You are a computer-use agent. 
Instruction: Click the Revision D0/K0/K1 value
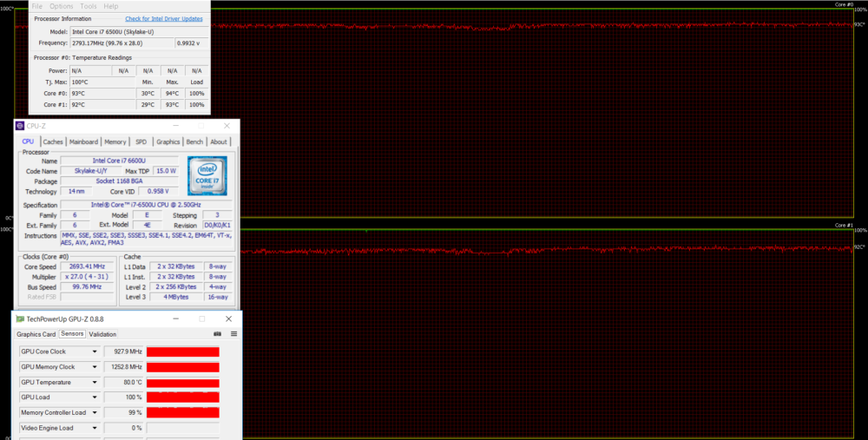(x=218, y=226)
